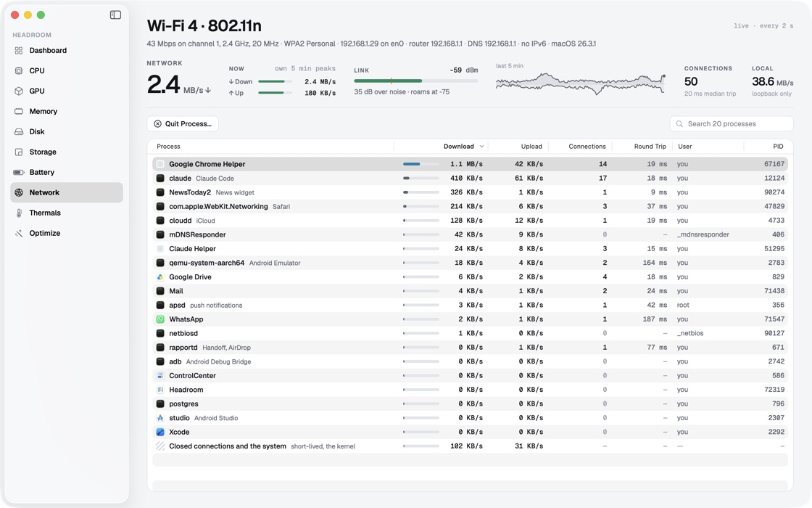Click the Down throughput bar
This screenshot has height=508, width=812.
pyautogui.click(x=275, y=81)
